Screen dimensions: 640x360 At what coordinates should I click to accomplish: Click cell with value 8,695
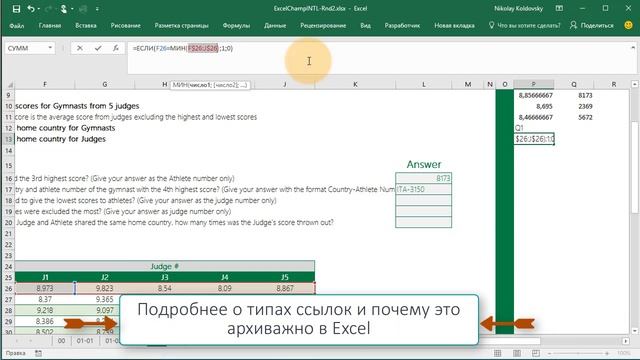[x=534, y=106]
